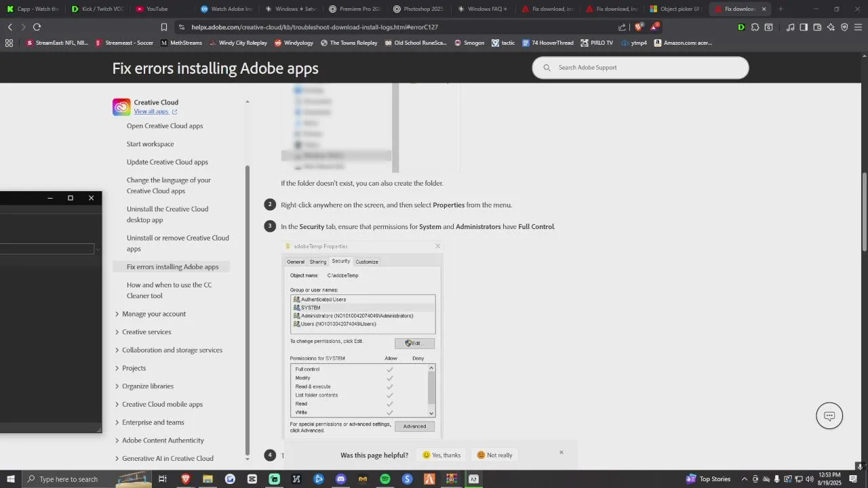The height and width of the screenshot is (488, 868).
Task: Click the Windows Start button
Action: tap(11, 479)
